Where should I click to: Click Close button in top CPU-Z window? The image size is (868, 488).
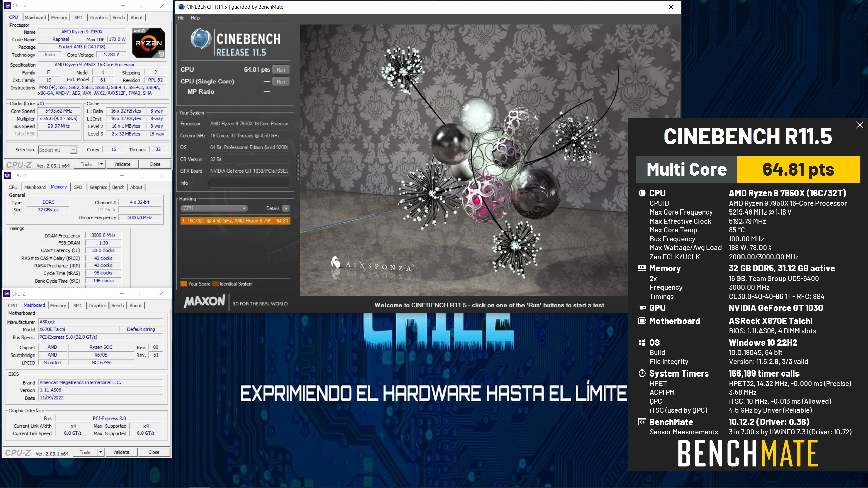point(155,164)
